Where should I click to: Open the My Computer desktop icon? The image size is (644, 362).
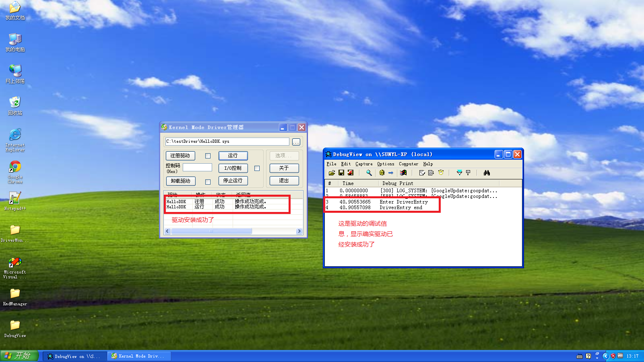(x=15, y=42)
